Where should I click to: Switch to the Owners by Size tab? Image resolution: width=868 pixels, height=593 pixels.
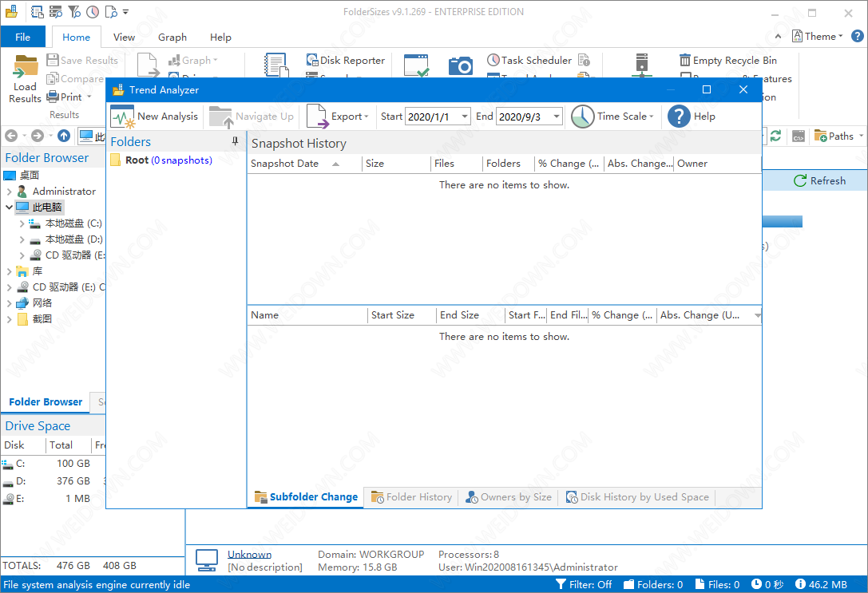click(x=509, y=497)
